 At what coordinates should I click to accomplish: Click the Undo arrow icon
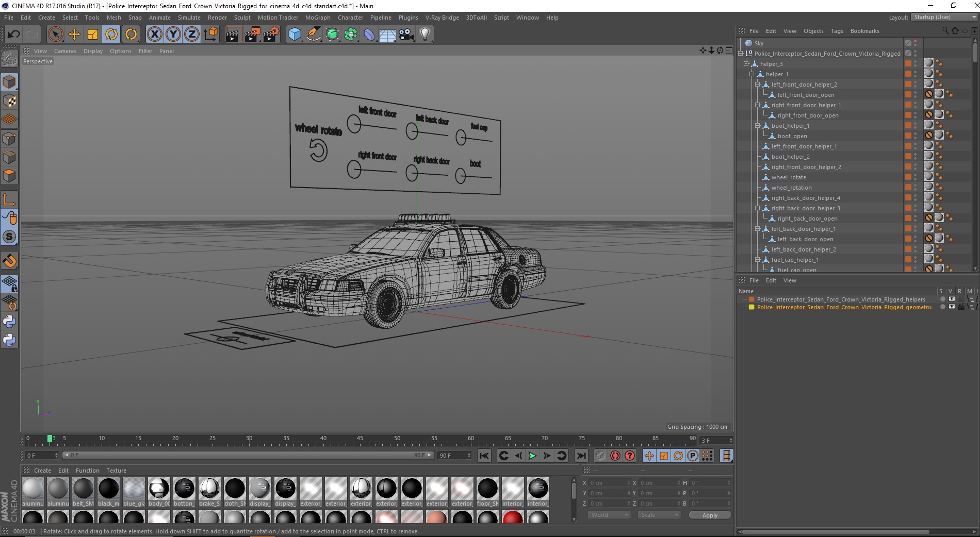(x=13, y=34)
